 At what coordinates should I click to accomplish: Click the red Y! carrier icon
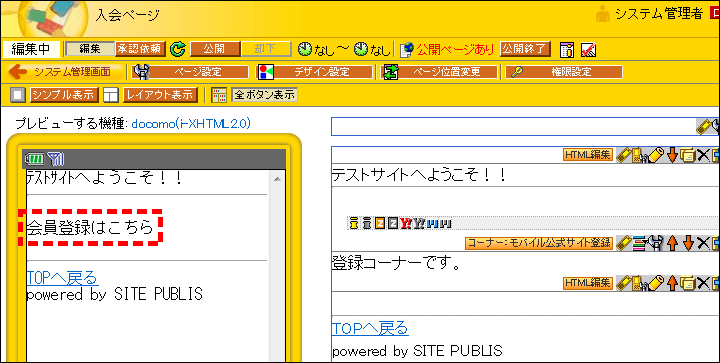point(405,223)
